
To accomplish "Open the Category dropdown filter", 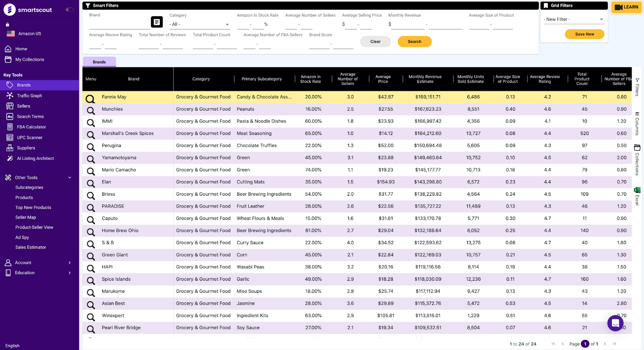I will (199, 25).
